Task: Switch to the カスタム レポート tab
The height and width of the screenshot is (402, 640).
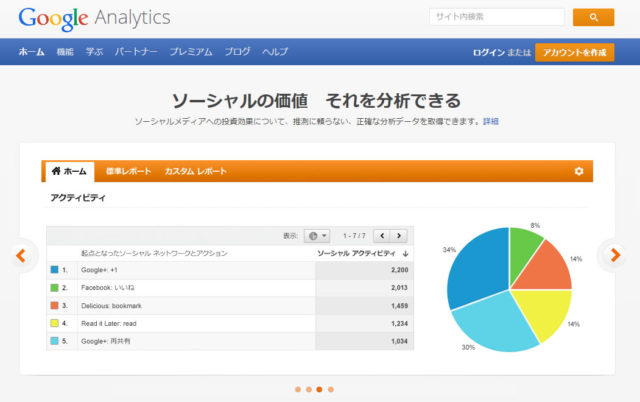Action: click(196, 171)
